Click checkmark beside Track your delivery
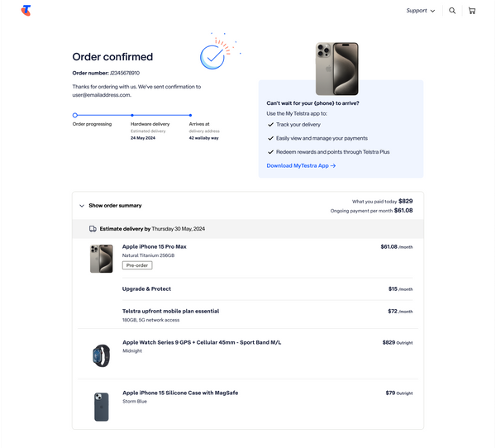 coord(270,125)
